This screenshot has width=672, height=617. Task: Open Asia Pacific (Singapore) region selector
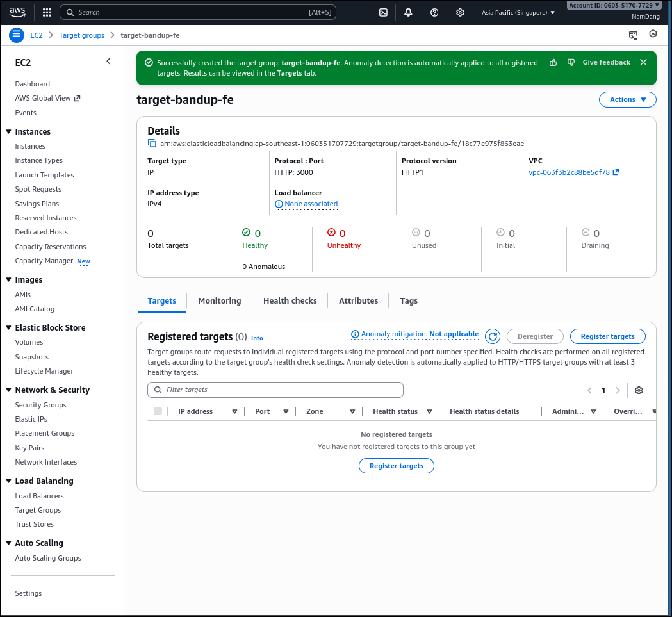(518, 12)
